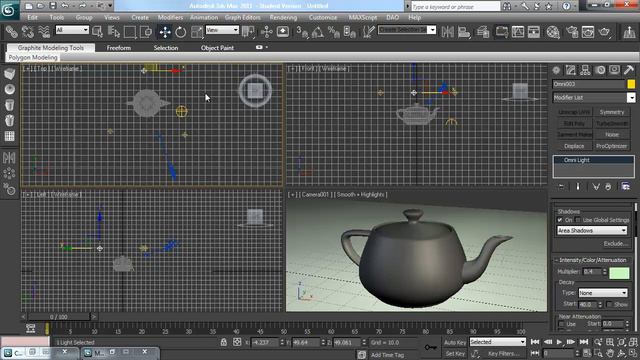640x360 pixels.
Task: Collapse the Intensity/Color/Attenuation rollout
Action: click(592, 260)
